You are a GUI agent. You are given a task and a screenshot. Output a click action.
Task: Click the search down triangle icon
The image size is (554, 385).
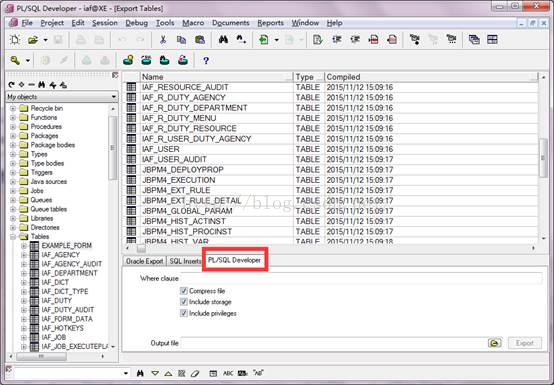point(155,373)
